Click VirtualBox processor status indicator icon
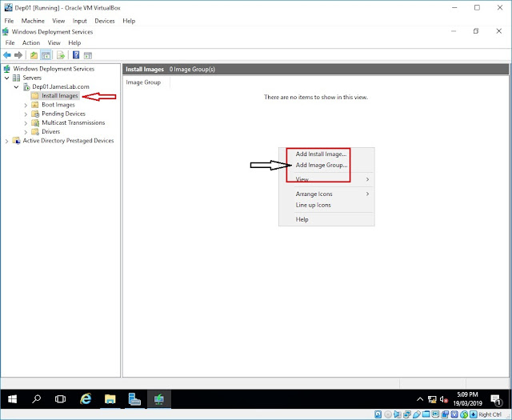 [454, 414]
